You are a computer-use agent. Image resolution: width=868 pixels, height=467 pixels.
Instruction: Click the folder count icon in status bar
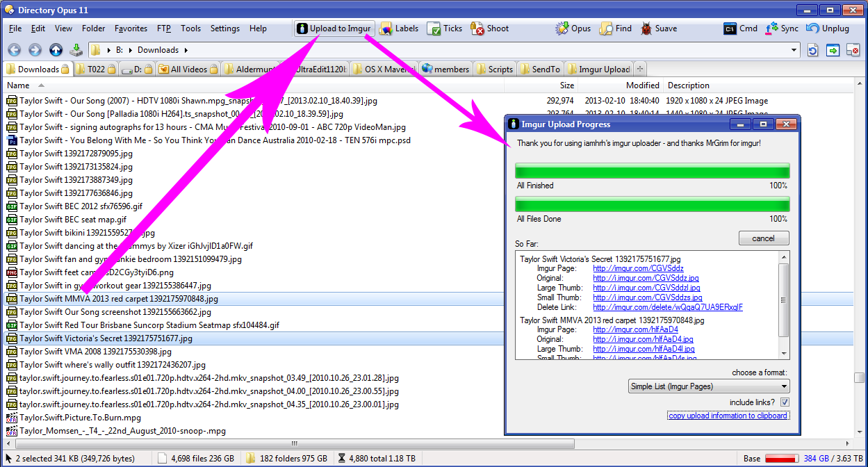251,459
